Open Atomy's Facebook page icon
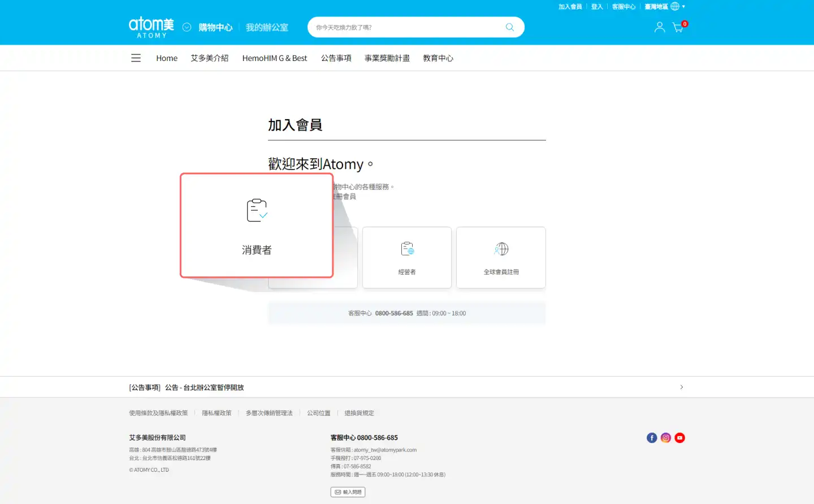Viewport: 814px width, 504px height. pos(652,438)
